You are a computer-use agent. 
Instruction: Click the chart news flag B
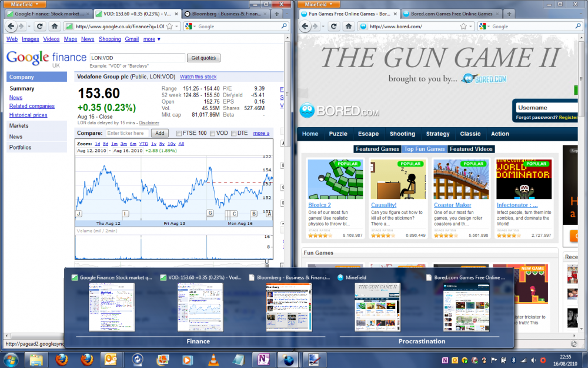[254, 214]
